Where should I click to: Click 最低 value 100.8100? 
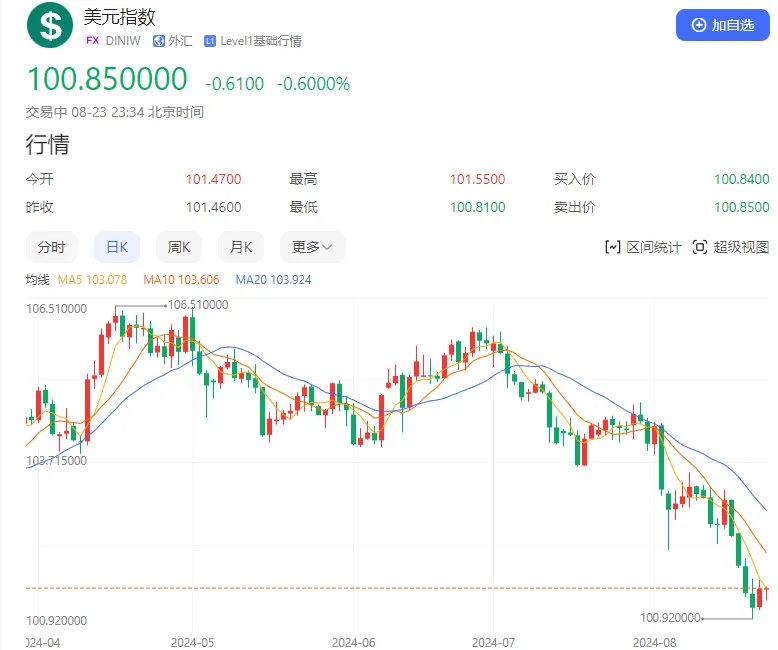(477, 207)
